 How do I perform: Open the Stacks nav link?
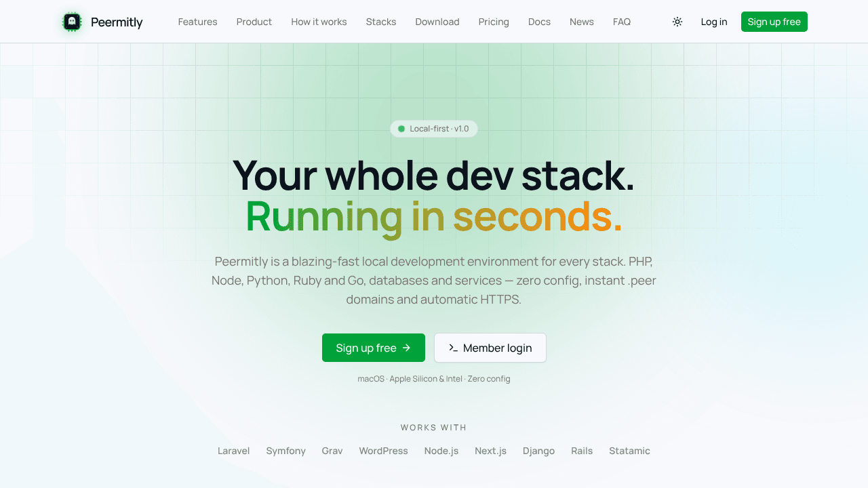[381, 22]
